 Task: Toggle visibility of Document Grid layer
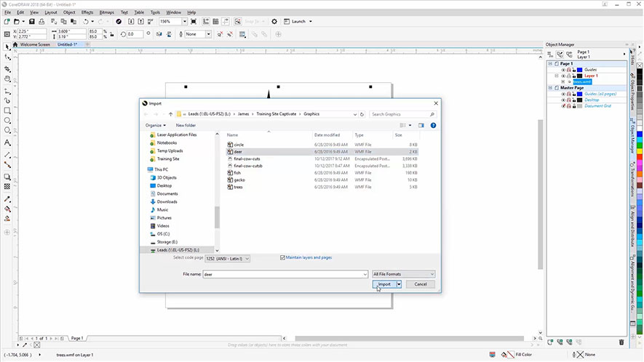point(563,106)
